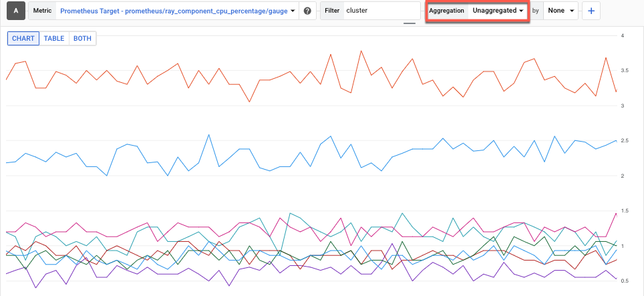644x296 pixels.
Task: Click the teal line in the chart
Action: tap(290, 214)
